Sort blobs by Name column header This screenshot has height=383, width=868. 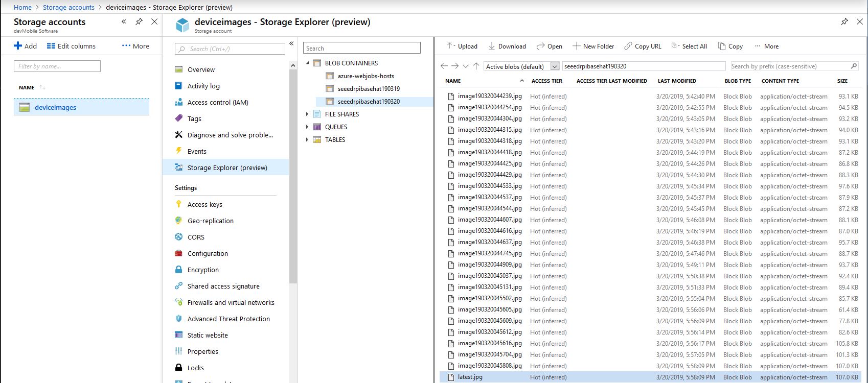click(453, 81)
